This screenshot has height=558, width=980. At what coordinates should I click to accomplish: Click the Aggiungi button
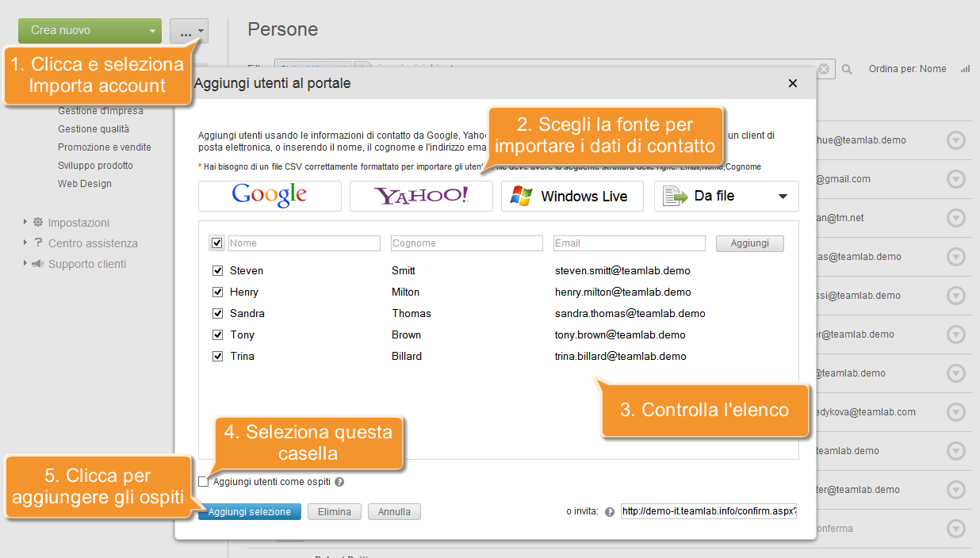tap(750, 243)
